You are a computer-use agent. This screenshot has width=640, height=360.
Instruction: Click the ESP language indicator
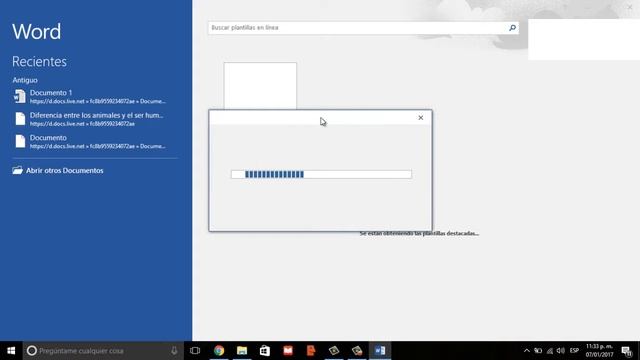coord(574,351)
